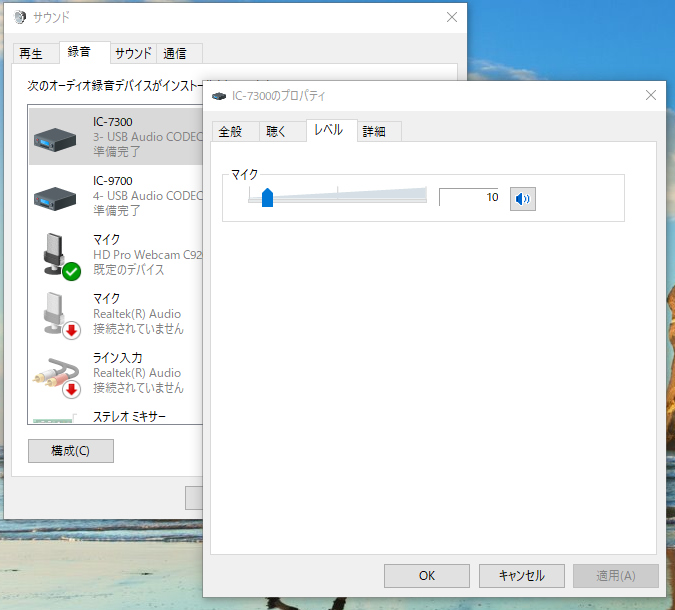This screenshot has width=675, height=610.
Task: Mute the マイク speaker toggle button
Action: 523,199
